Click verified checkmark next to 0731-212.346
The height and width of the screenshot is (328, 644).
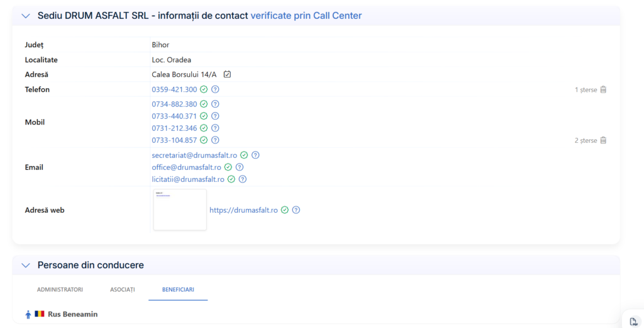(x=204, y=128)
